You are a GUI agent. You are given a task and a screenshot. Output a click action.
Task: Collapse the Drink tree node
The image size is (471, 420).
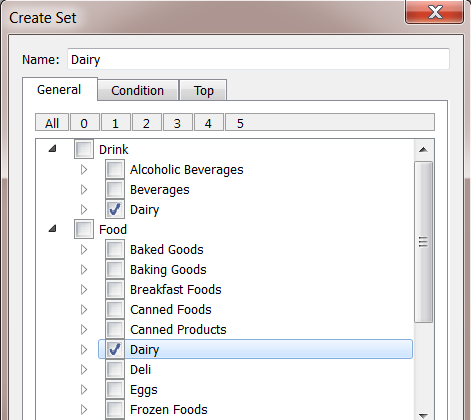click(52, 149)
